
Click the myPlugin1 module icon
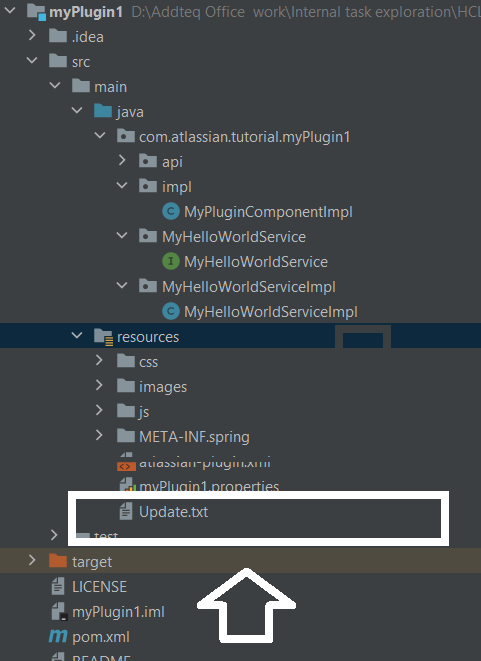tap(36, 12)
